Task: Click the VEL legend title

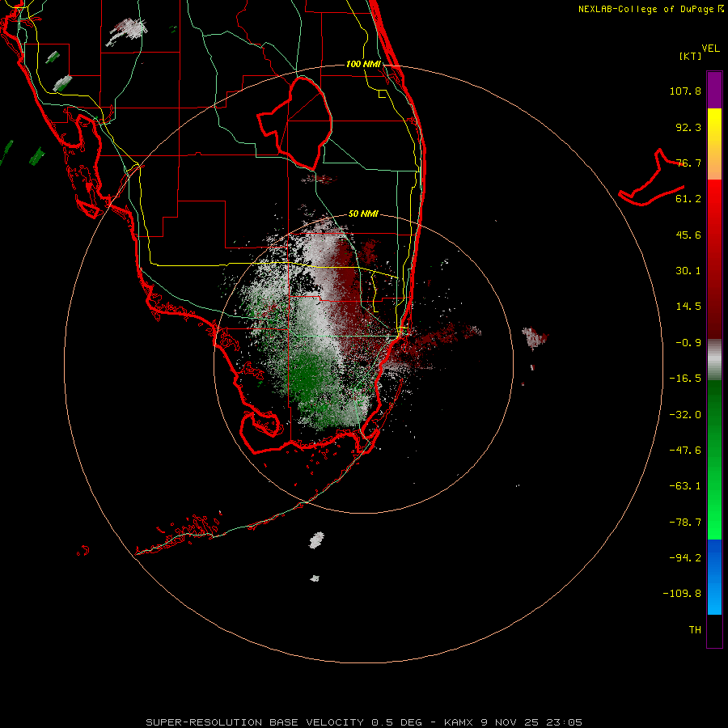Action: (x=710, y=49)
